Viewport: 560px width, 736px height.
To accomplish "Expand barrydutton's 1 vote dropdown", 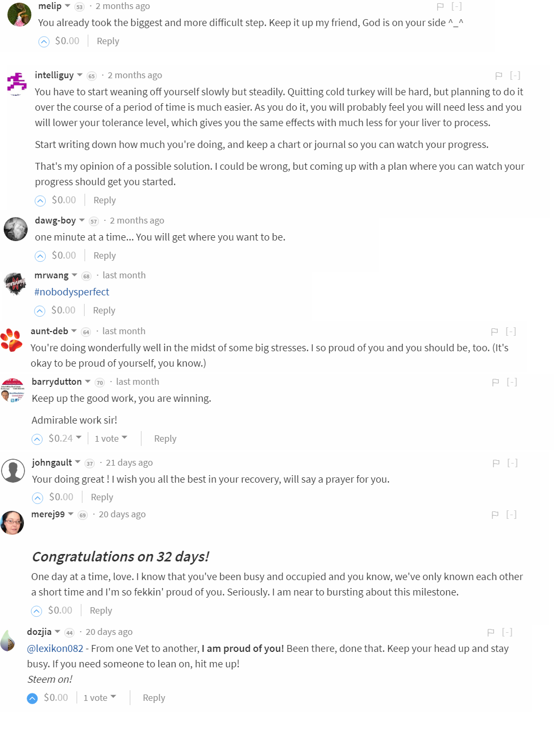I will click(111, 439).
